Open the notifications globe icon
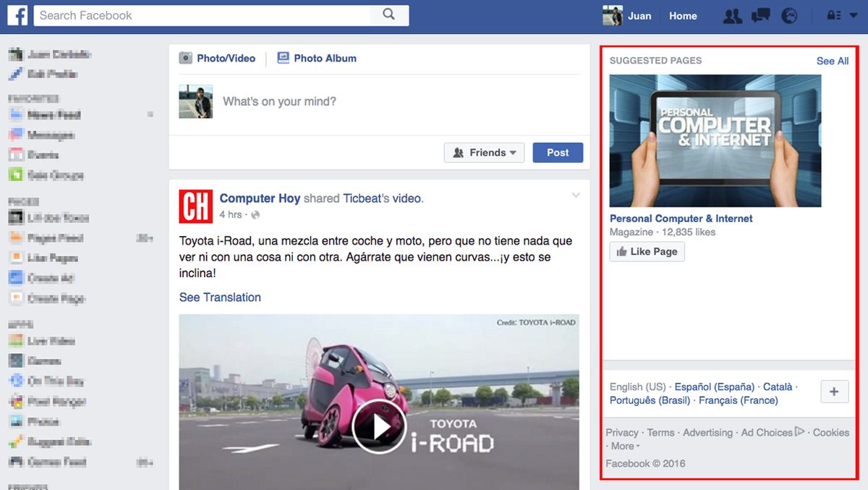 coord(788,15)
